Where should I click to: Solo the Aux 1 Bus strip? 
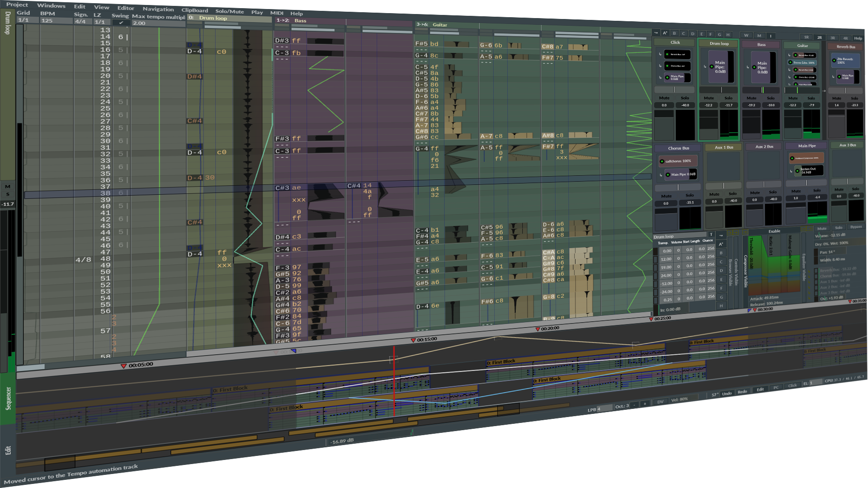(733, 194)
